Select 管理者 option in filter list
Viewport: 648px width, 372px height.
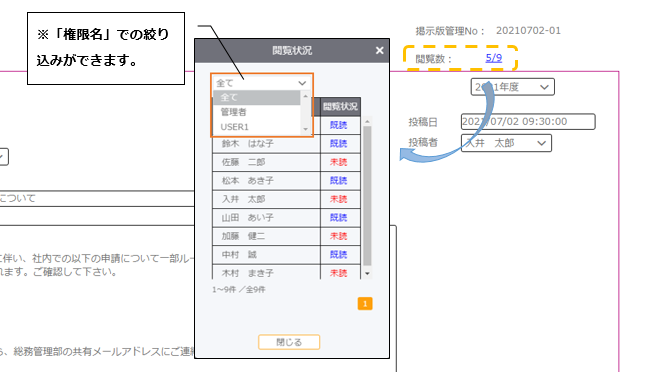tap(257, 112)
